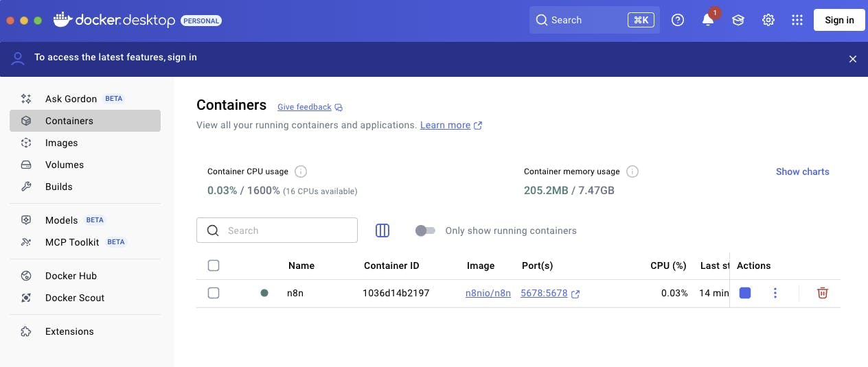Open the help question mark icon
The width and height of the screenshot is (868, 367).
pyautogui.click(x=678, y=20)
